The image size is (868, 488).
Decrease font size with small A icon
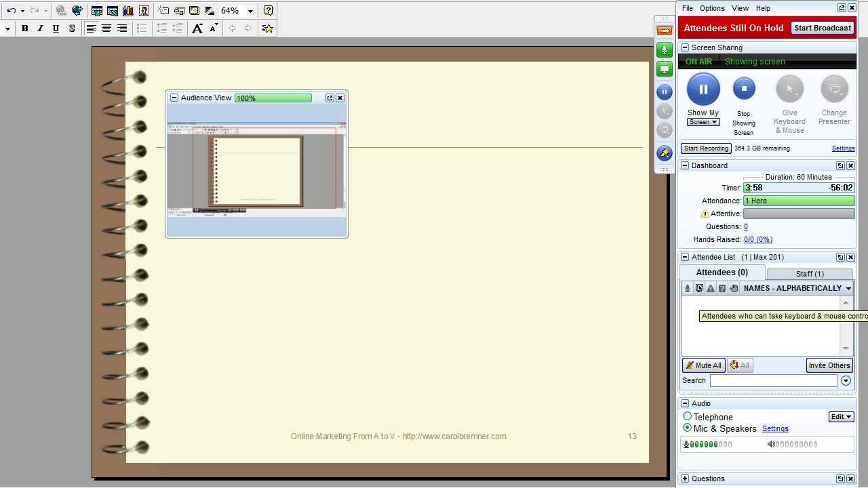pyautogui.click(x=214, y=28)
